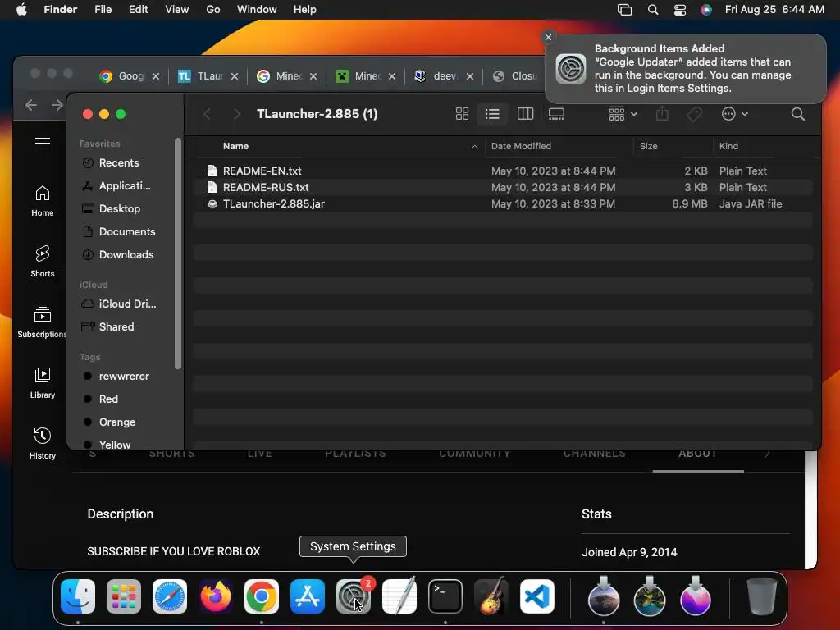The image size is (840, 630).
Task: Click the Finder search magnifier icon
Action: click(797, 113)
